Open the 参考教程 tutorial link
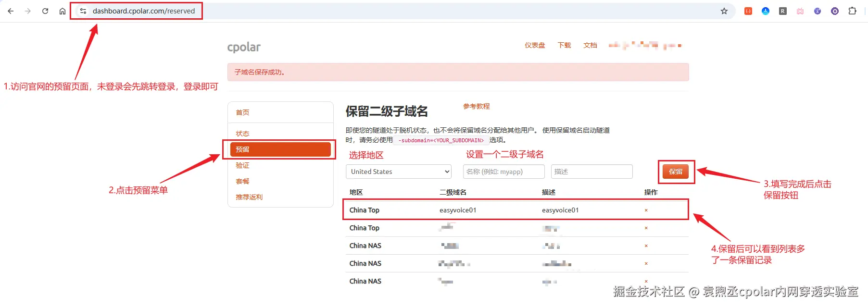Screen dimensions: 868x308 [x=476, y=106]
